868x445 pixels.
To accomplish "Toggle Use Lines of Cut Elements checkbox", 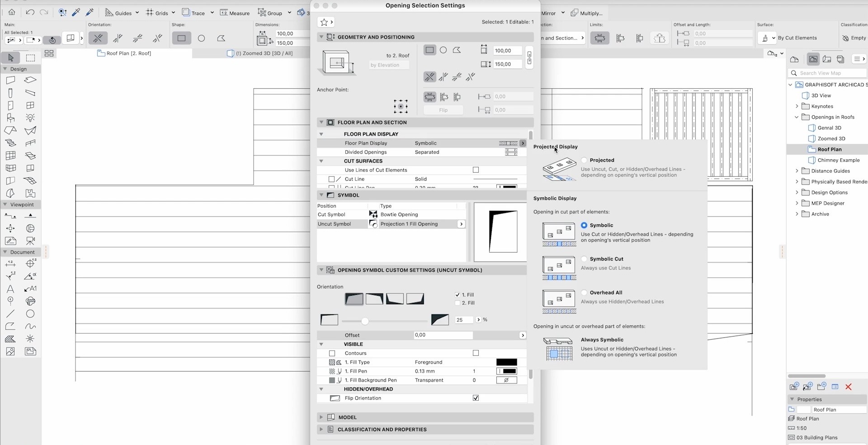I will 476,170.
